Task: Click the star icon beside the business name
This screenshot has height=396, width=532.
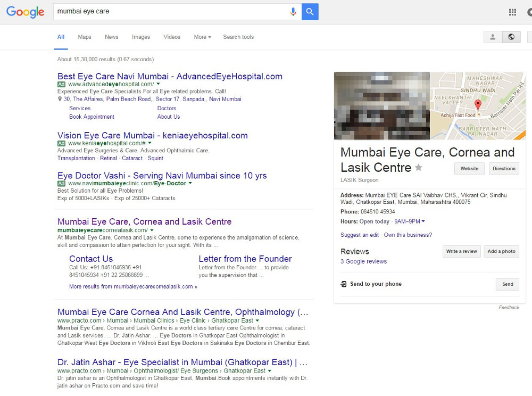Action: 418,167
